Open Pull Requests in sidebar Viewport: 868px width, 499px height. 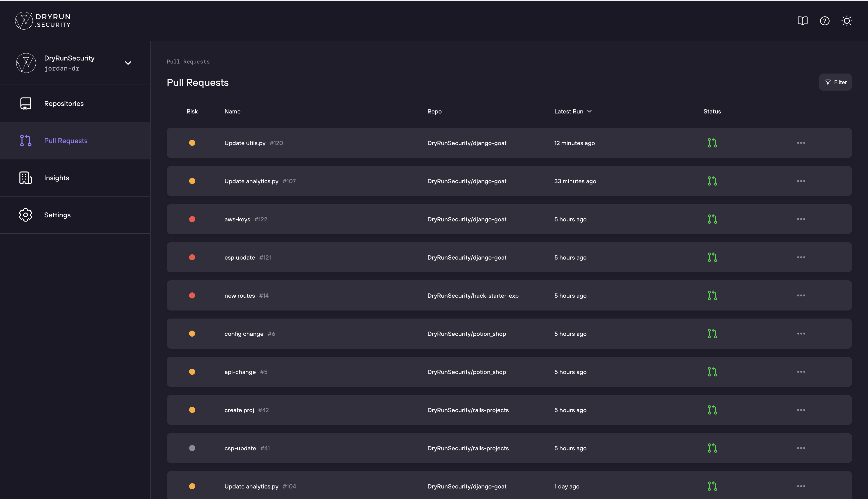point(66,141)
